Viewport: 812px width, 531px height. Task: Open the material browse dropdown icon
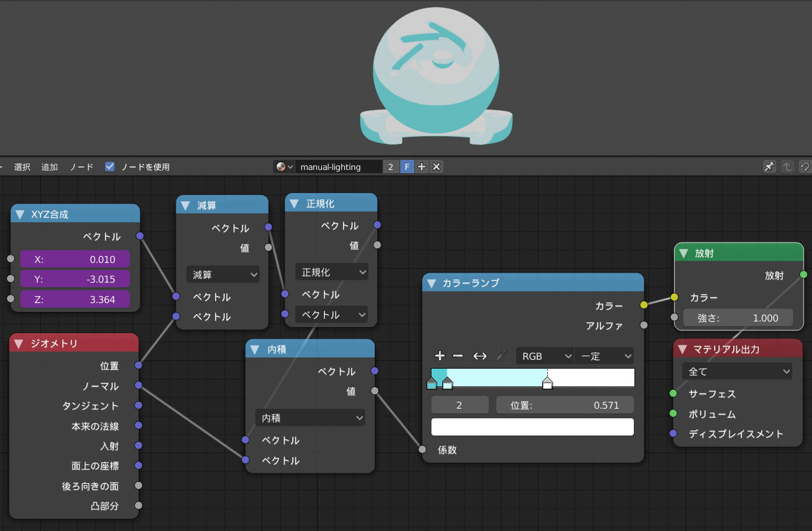click(x=284, y=167)
